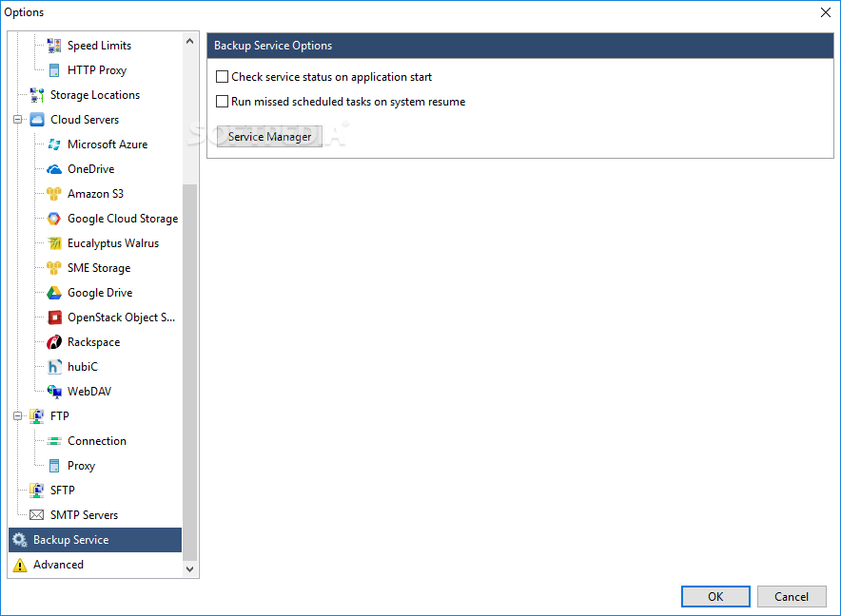
Task: Click the tree scrollbar down arrow
Action: (x=190, y=569)
